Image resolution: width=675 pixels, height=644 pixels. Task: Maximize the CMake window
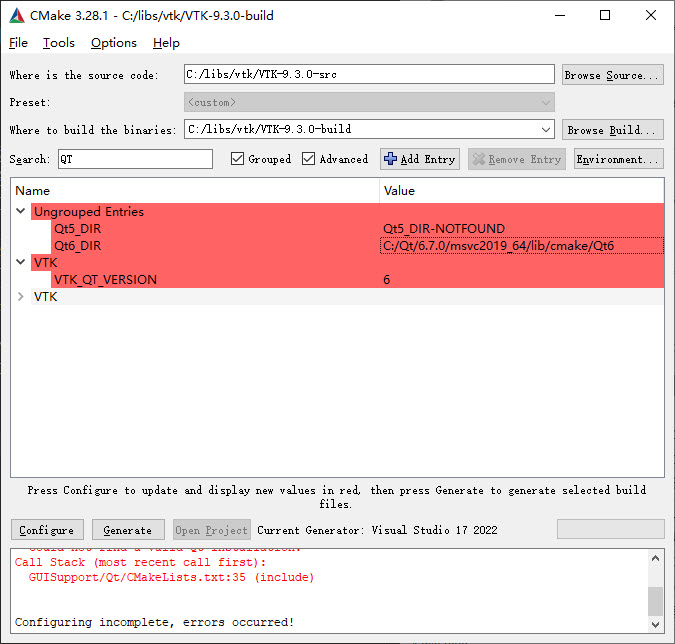[605, 15]
